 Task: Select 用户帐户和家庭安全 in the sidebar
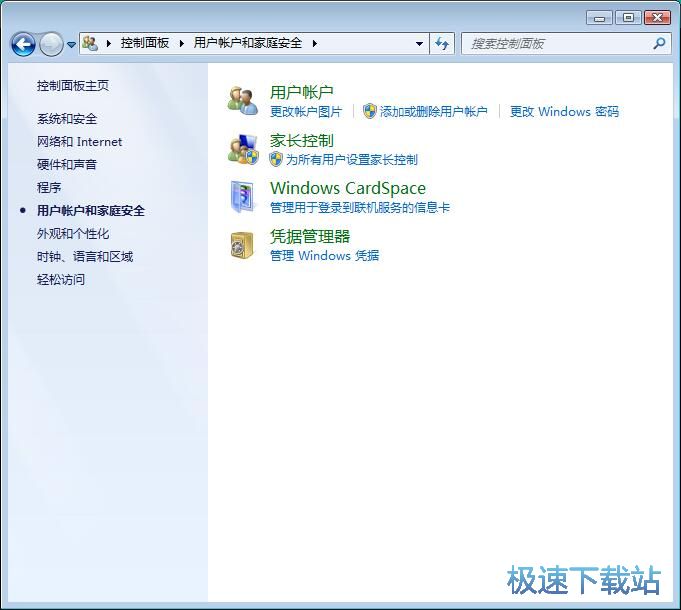pyautogui.click(x=91, y=211)
